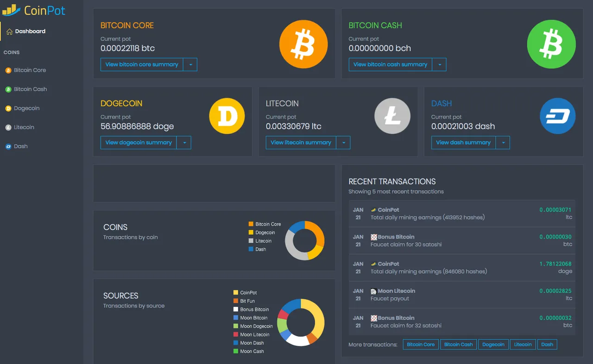
Task: Select Bitcoin Cash in the sidebar
Action: pos(30,89)
